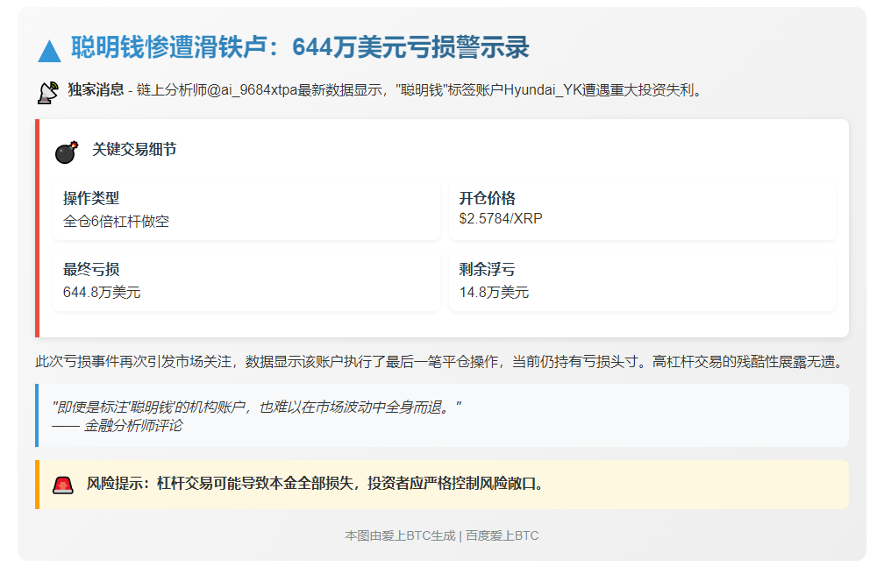Click the 百度爱上BTC footer link

(502, 535)
